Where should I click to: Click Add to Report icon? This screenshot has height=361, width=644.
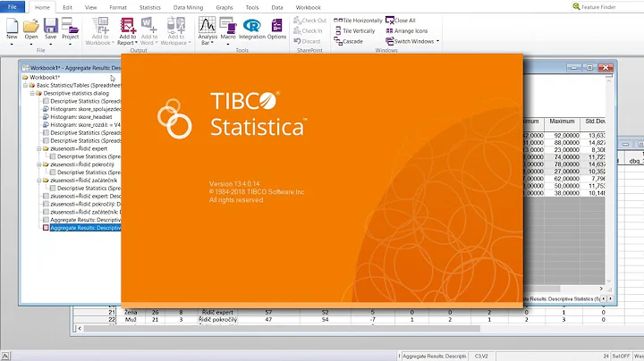tap(127, 25)
